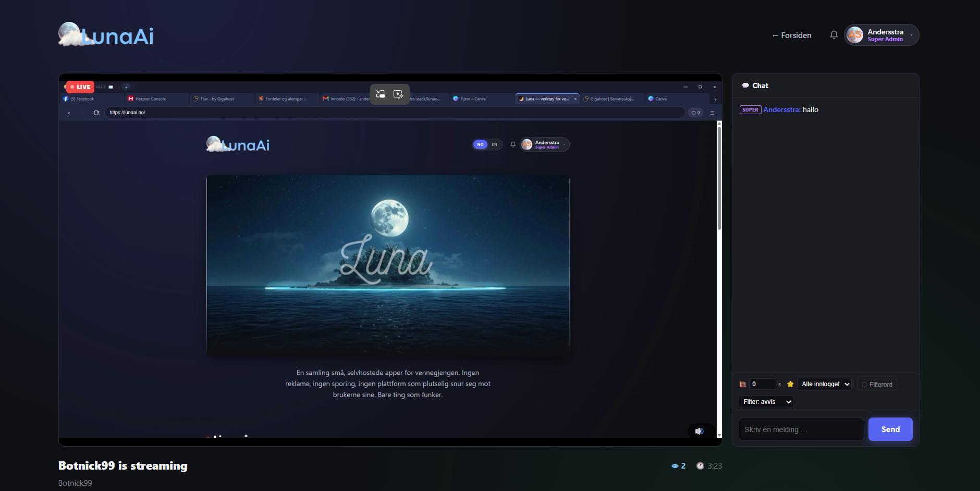Click the Luna moon island banner image
This screenshot has width=980, height=491.
388,266
